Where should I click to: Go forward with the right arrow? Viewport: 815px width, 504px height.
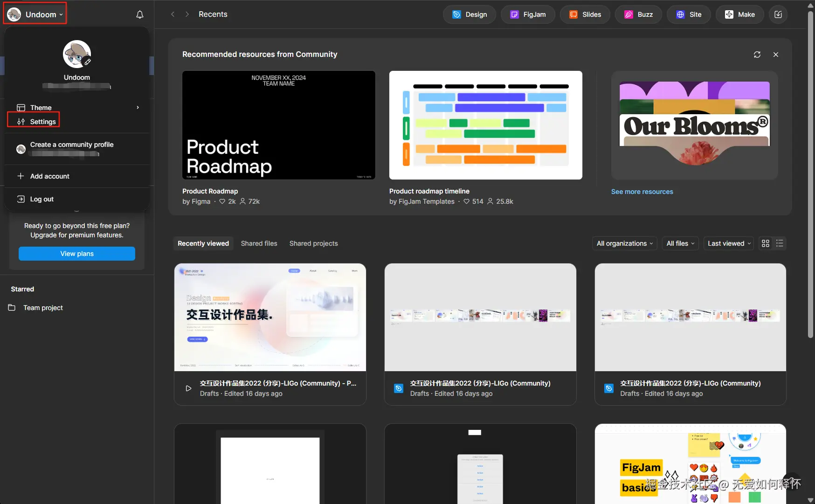[x=187, y=14]
